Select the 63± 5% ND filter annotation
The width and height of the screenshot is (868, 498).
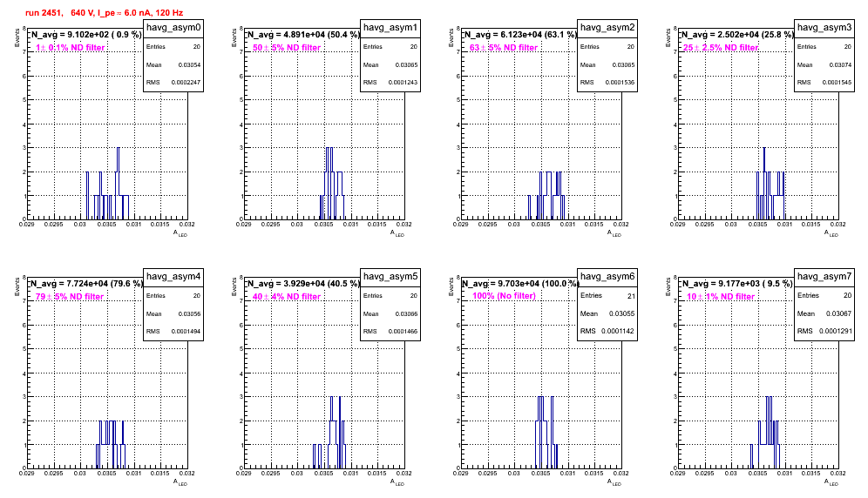(504, 48)
